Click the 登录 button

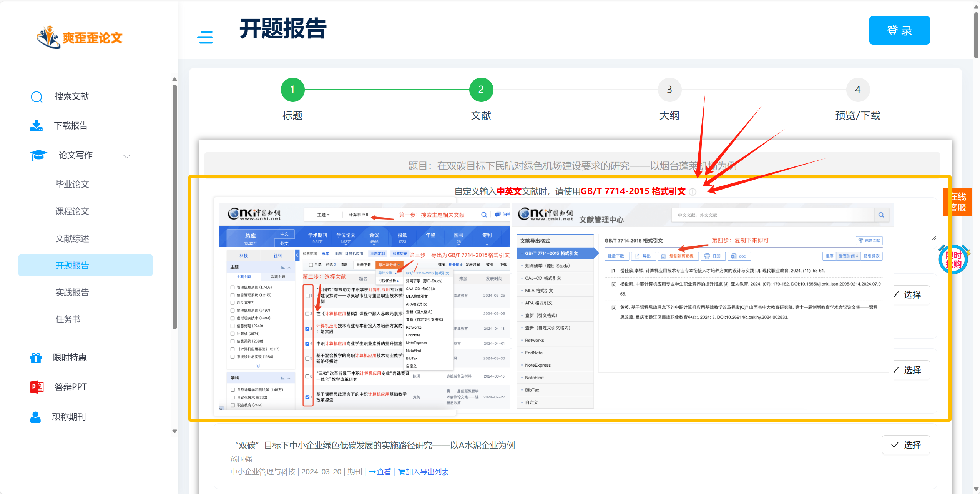click(899, 30)
